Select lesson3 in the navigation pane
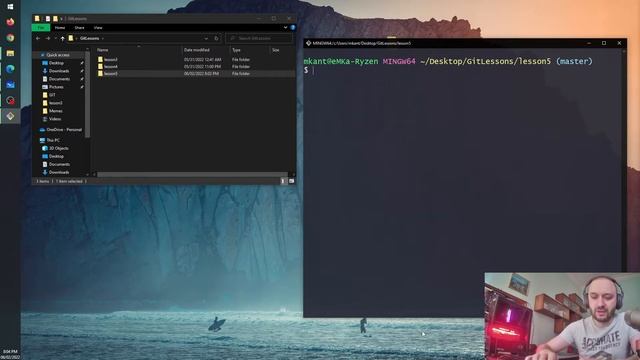640x360 pixels. click(56, 103)
